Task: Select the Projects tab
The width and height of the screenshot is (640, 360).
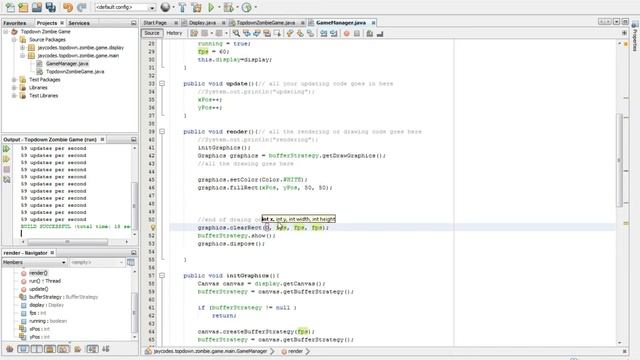Action: [x=47, y=23]
